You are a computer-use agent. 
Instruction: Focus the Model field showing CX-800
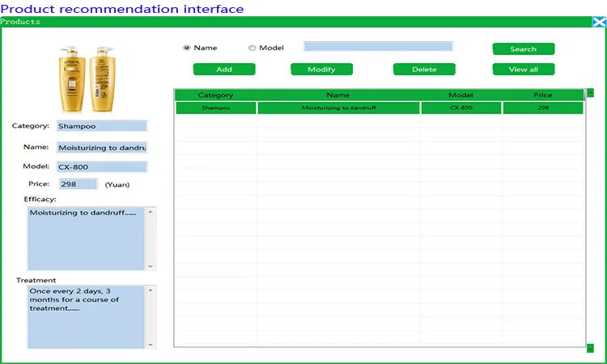point(101,167)
